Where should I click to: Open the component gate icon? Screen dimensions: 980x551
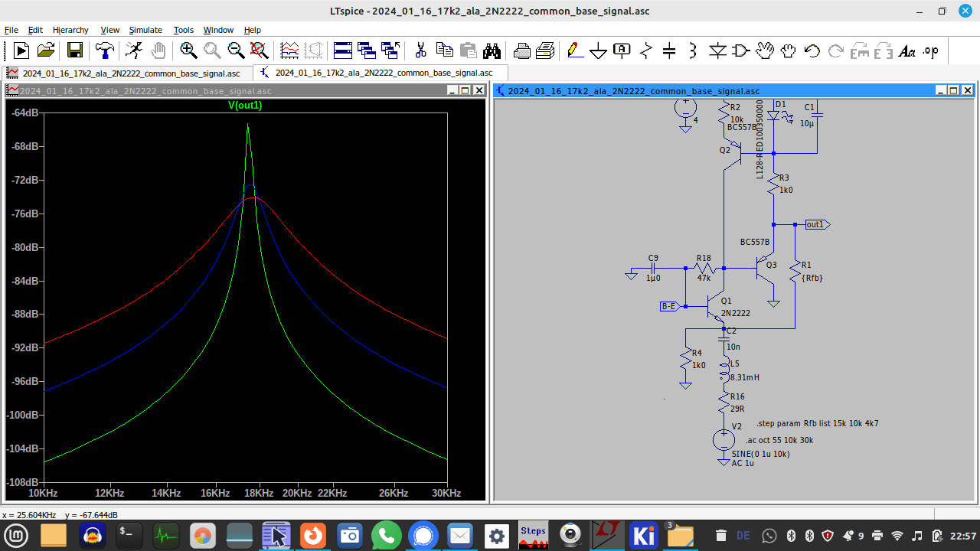741,51
